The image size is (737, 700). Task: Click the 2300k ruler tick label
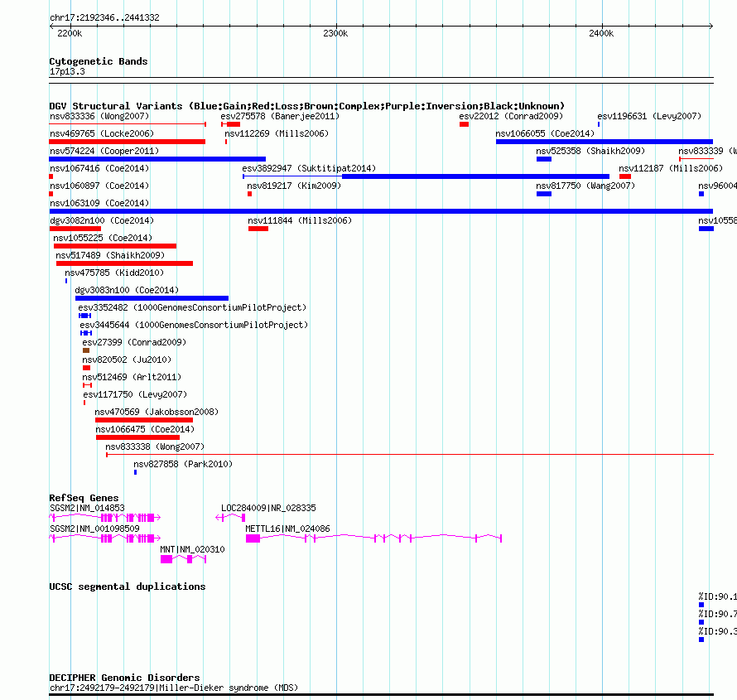click(335, 33)
